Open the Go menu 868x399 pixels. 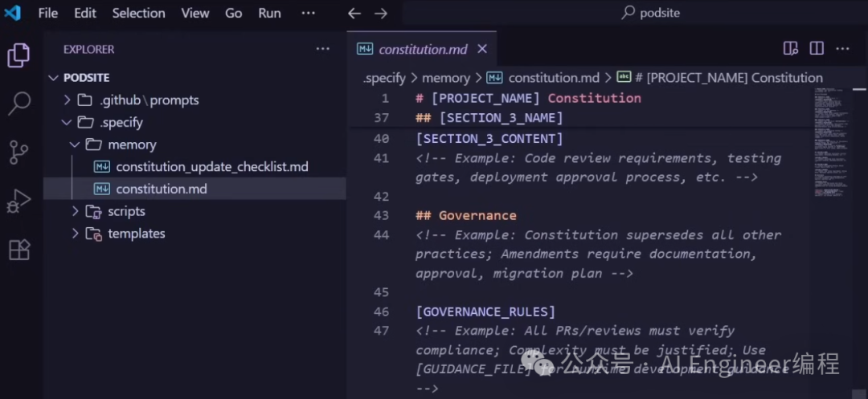[x=233, y=14]
